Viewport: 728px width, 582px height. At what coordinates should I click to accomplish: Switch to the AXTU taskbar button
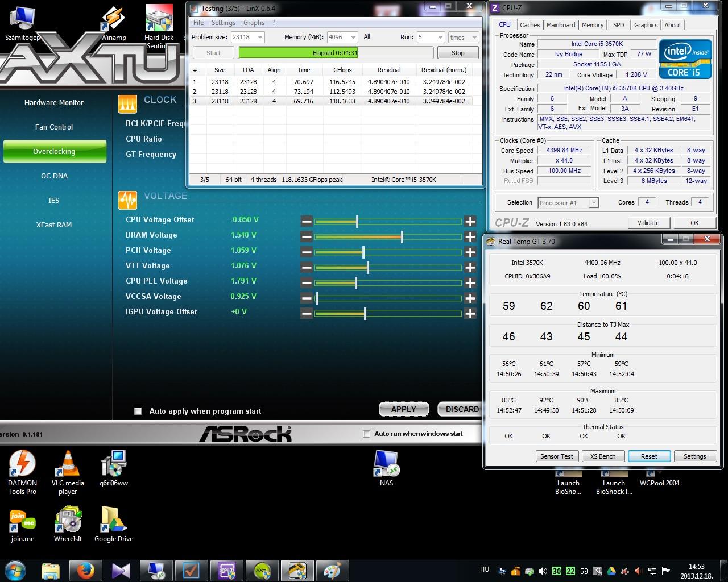(262, 571)
